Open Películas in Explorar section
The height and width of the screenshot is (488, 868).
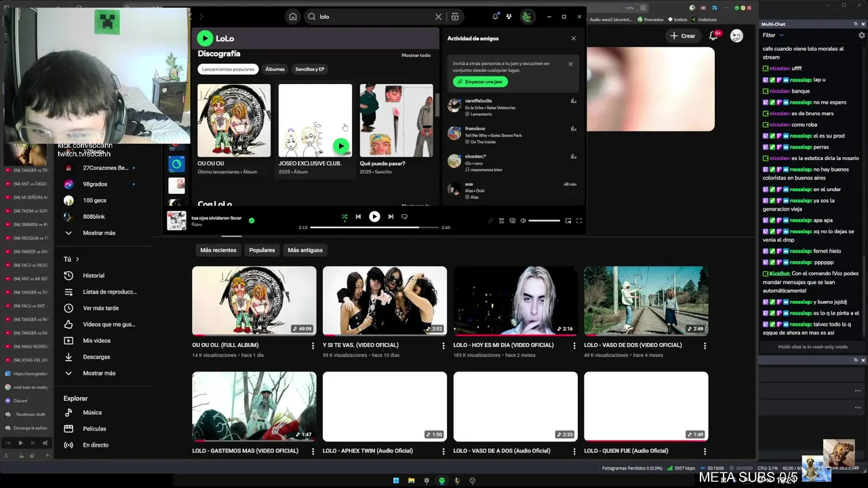click(x=94, y=429)
